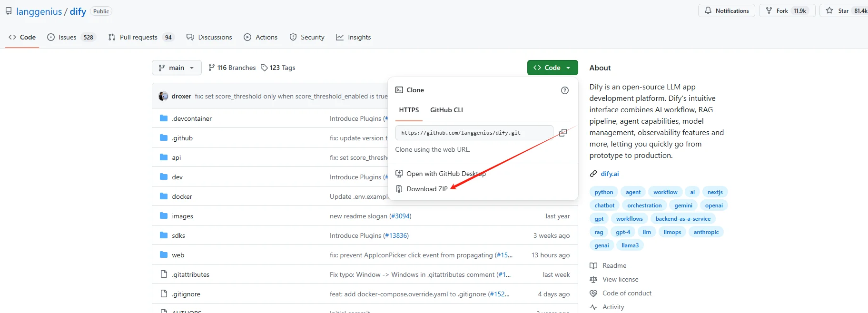Image resolution: width=868 pixels, height=313 pixels.
Task: Expand the main branch selector dropdown
Action: coord(177,68)
